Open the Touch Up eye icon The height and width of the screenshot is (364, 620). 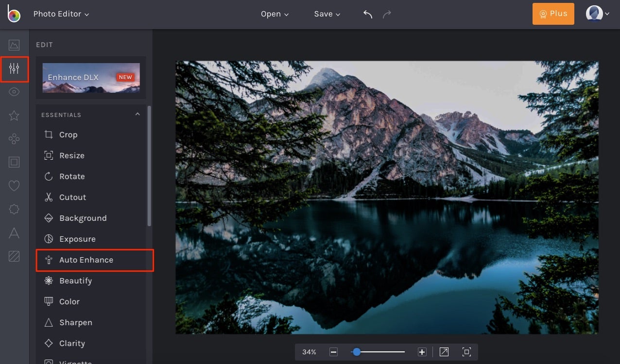pyautogui.click(x=14, y=92)
